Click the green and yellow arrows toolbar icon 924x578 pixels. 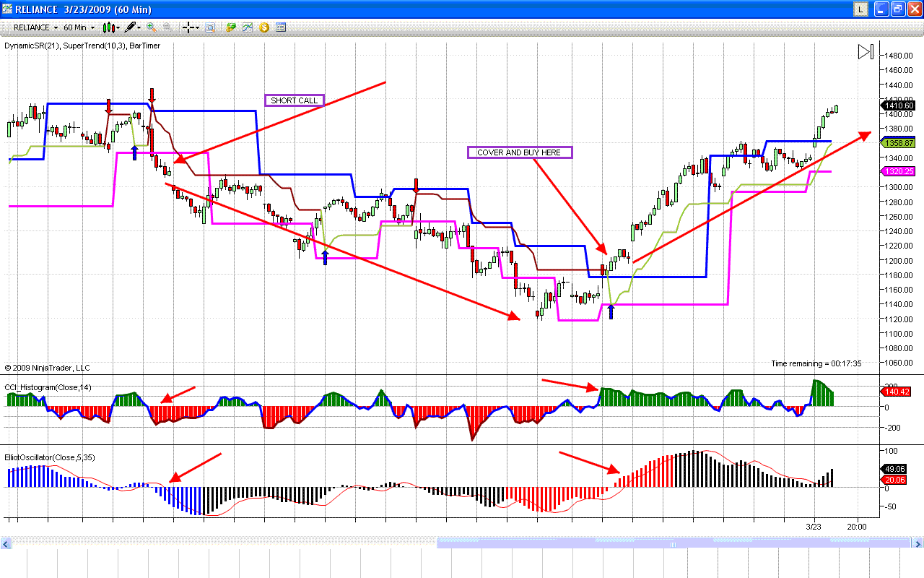point(231,27)
